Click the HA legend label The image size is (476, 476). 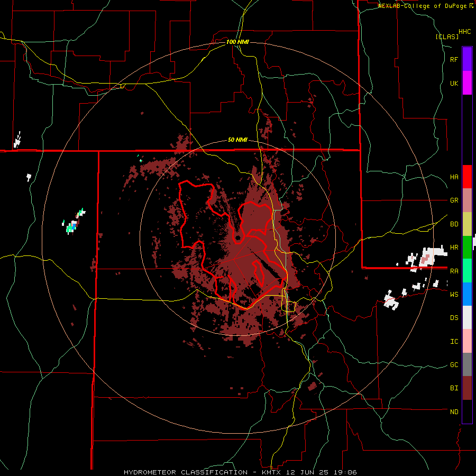(454, 177)
